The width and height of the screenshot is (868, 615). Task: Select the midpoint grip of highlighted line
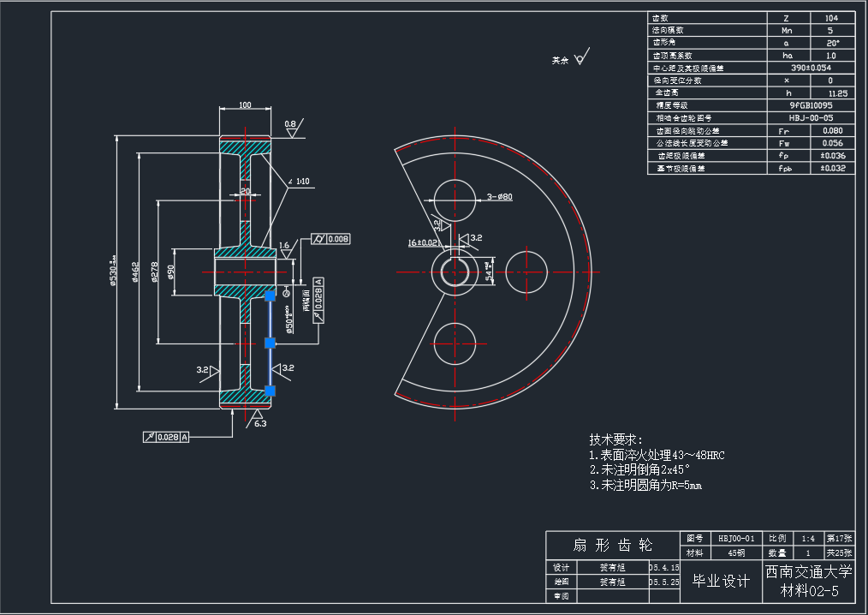271,343
